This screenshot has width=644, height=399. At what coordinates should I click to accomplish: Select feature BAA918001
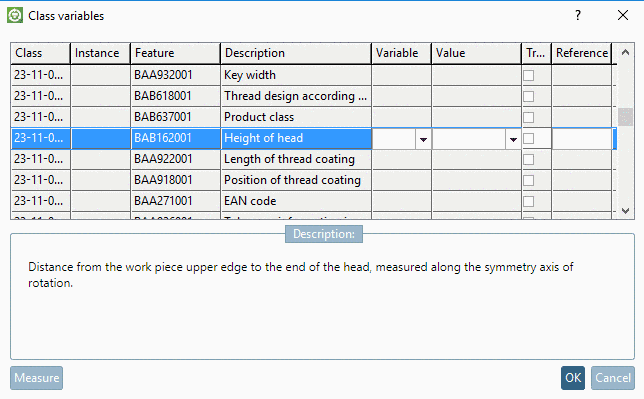(175, 180)
